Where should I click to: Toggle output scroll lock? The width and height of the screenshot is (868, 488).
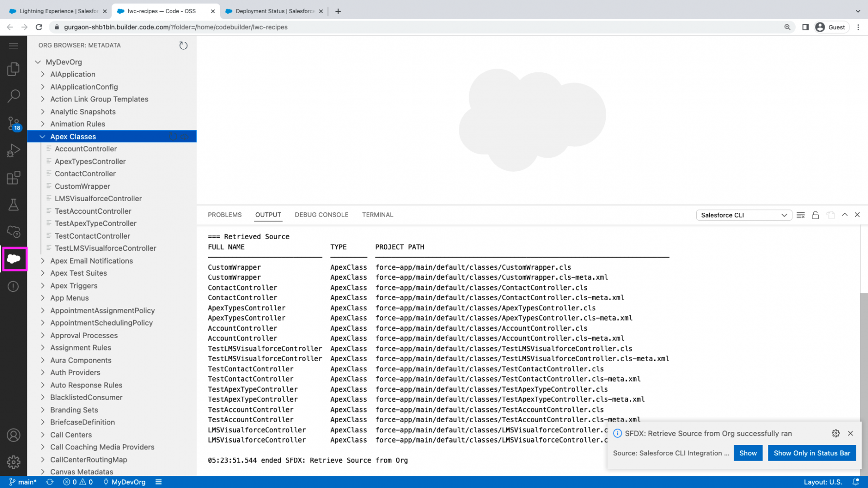815,215
